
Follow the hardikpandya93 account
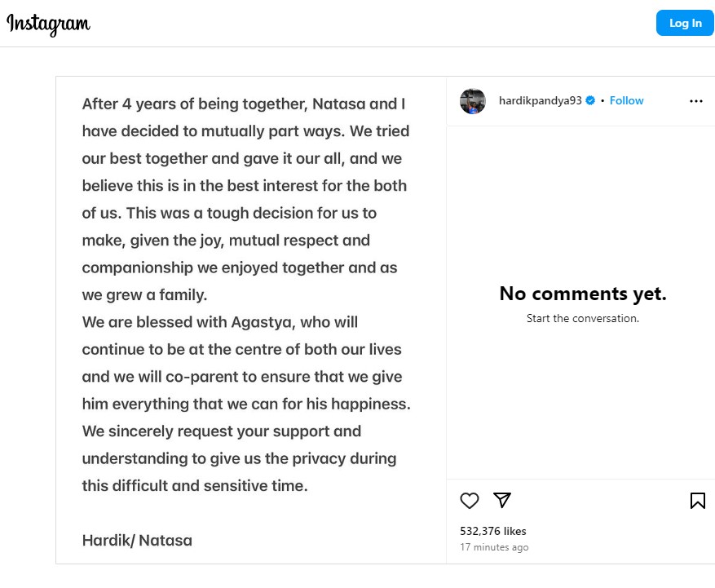(x=626, y=100)
